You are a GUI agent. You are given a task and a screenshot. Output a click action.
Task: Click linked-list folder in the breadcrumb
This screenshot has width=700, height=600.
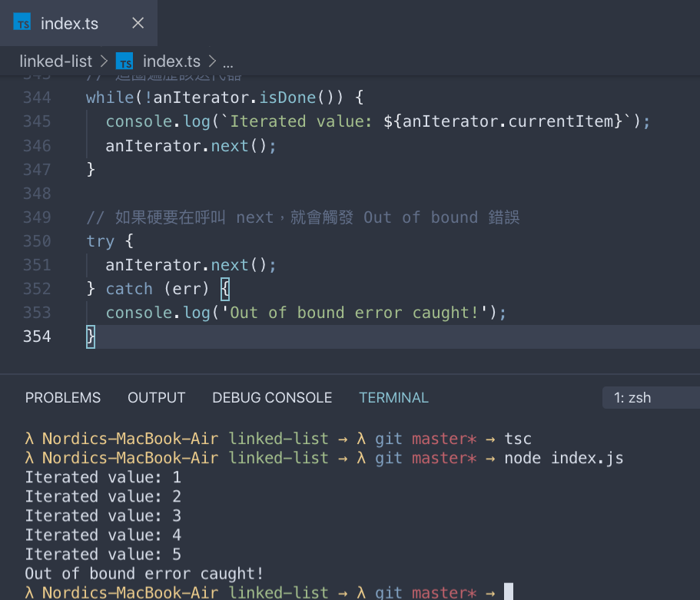(56, 61)
